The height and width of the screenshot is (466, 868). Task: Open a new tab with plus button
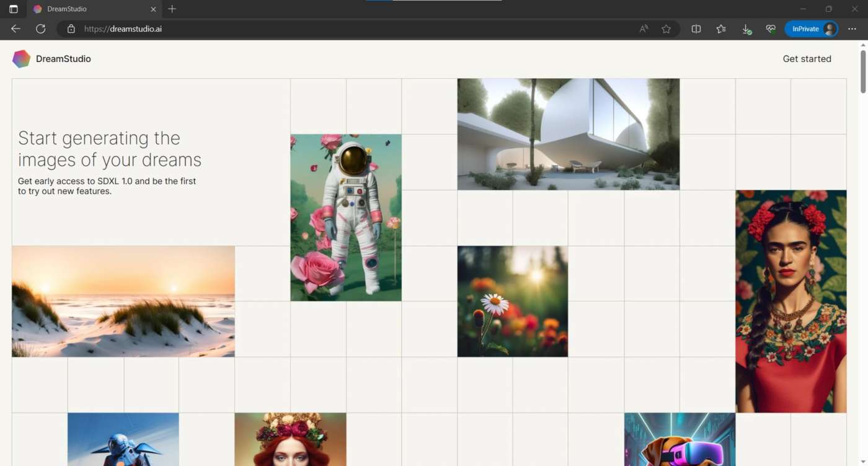[172, 9]
